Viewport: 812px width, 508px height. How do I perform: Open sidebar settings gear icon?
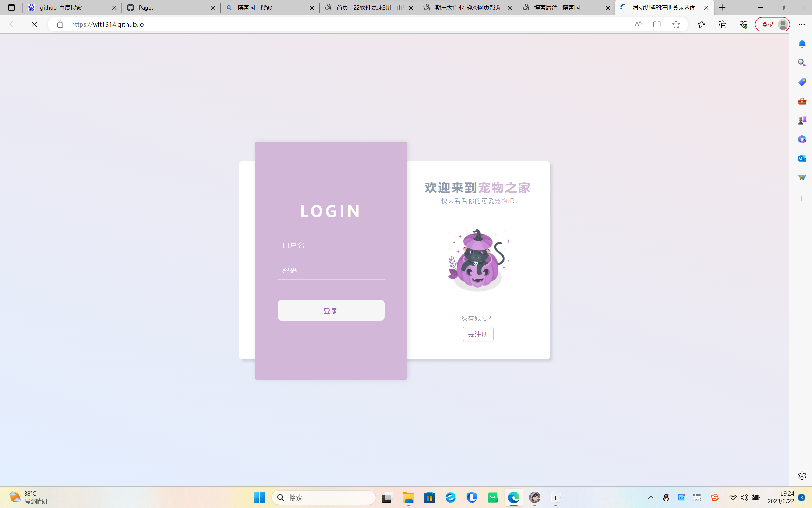(x=802, y=476)
